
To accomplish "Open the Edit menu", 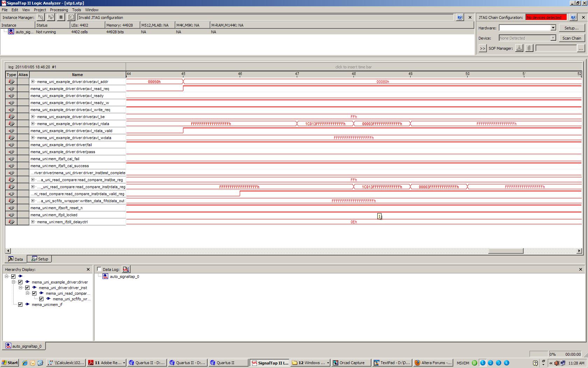I will (x=15, y=10).
